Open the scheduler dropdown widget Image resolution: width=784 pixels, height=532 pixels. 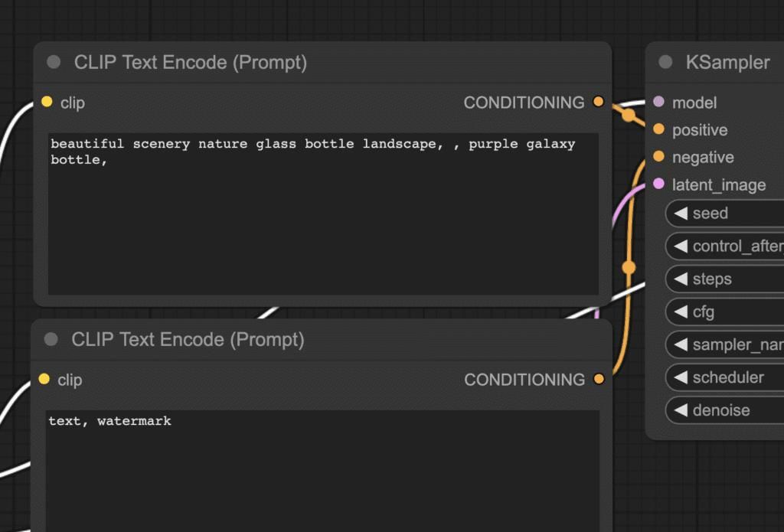(x=727, y=377)
